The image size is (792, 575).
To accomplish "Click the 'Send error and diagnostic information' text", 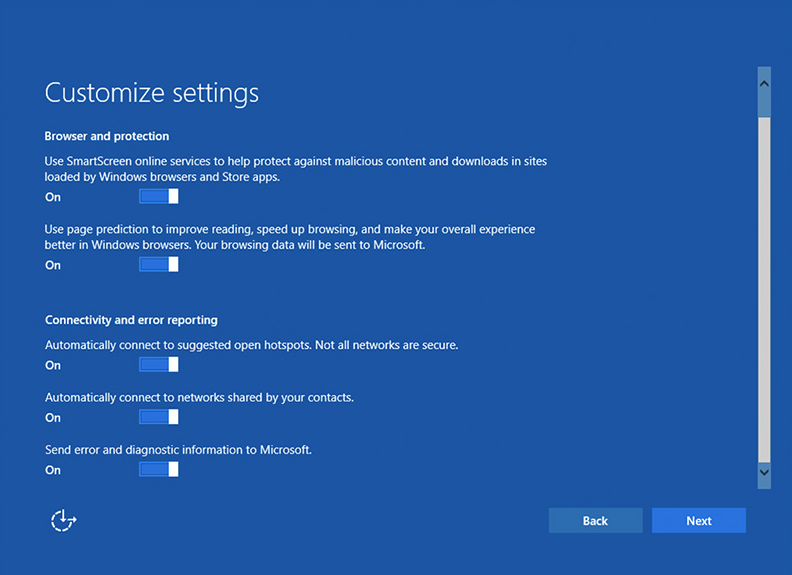I will pos(178,450).
